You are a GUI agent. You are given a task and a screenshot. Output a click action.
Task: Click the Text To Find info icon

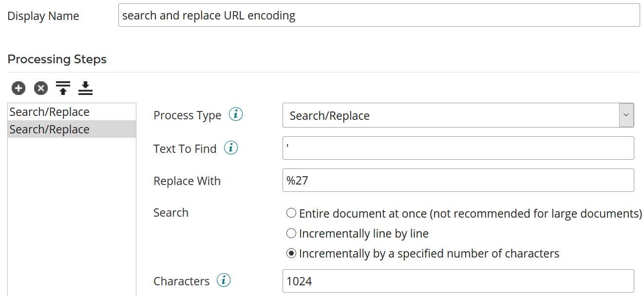231,148
